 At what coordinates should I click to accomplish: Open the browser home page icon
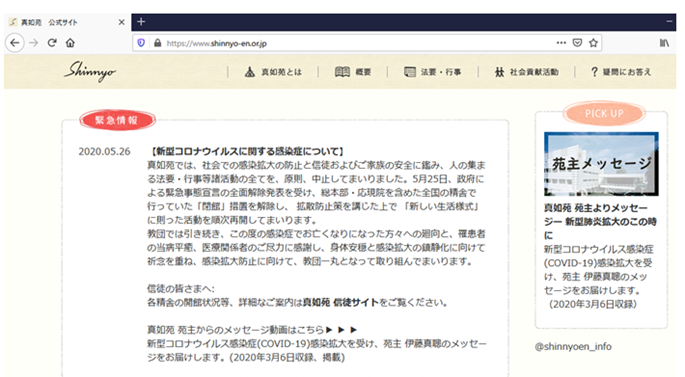70,43
